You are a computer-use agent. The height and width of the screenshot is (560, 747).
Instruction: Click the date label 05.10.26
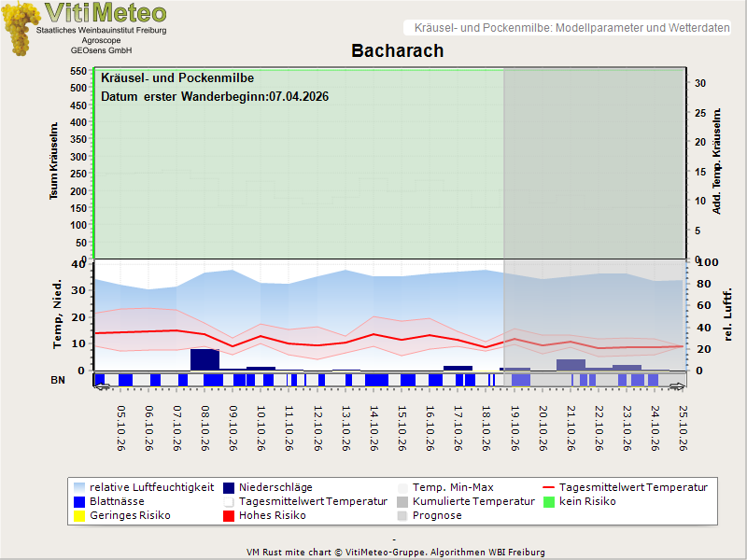pyautogui.click(x=121, y=428)
